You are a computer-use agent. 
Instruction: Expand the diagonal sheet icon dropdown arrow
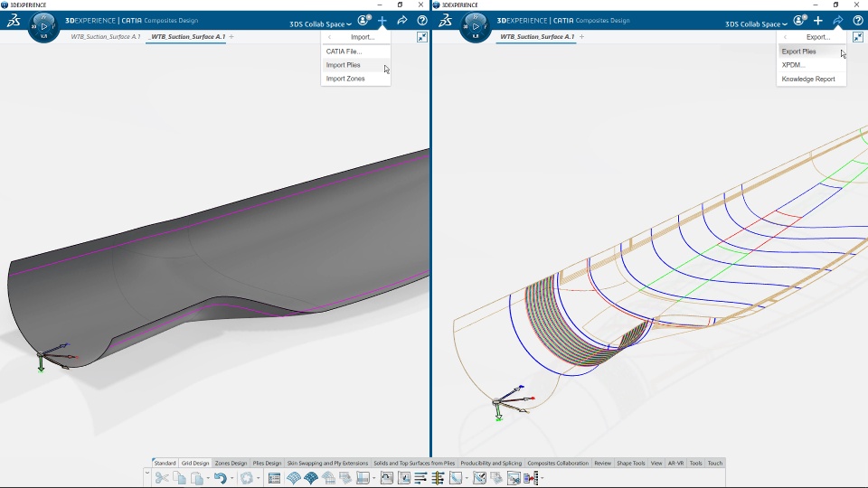[467, 478]
